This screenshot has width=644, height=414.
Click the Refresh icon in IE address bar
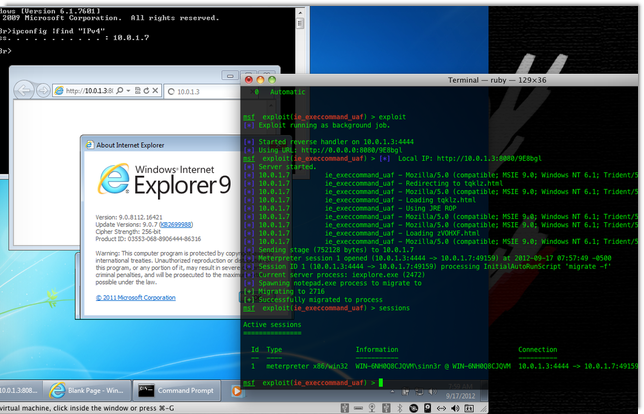146,90
